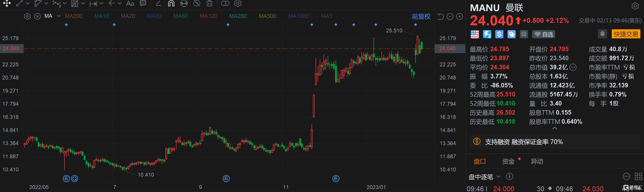Toggle hide drawings eye icon
Image resolution: width=644 pixels, height=192 pixels.
(197, 3)
